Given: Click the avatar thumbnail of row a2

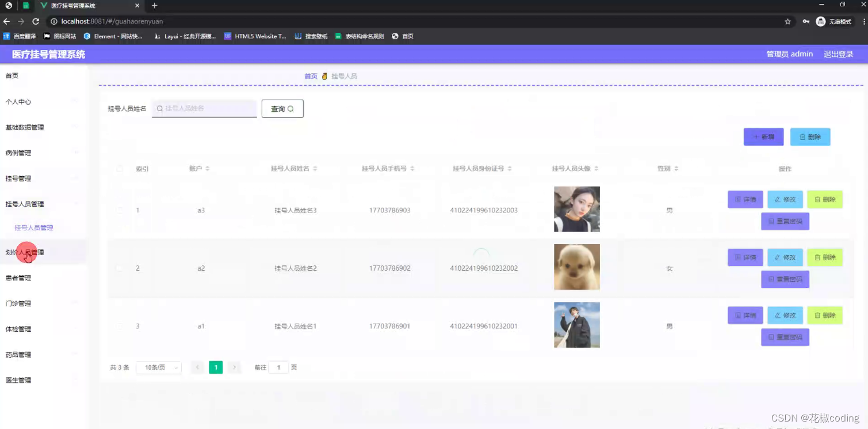Looking at the screenshot, I should pyautogui.click(x=577, y=267).
